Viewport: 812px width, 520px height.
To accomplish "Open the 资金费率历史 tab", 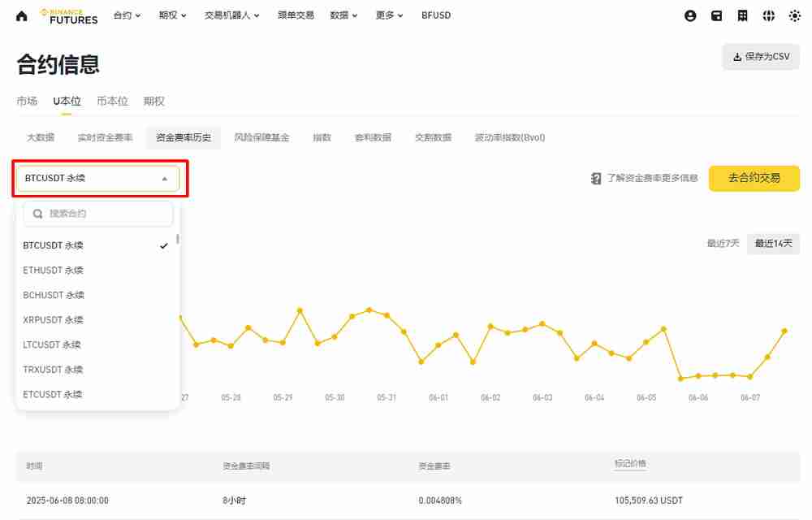I will point(183,137).
